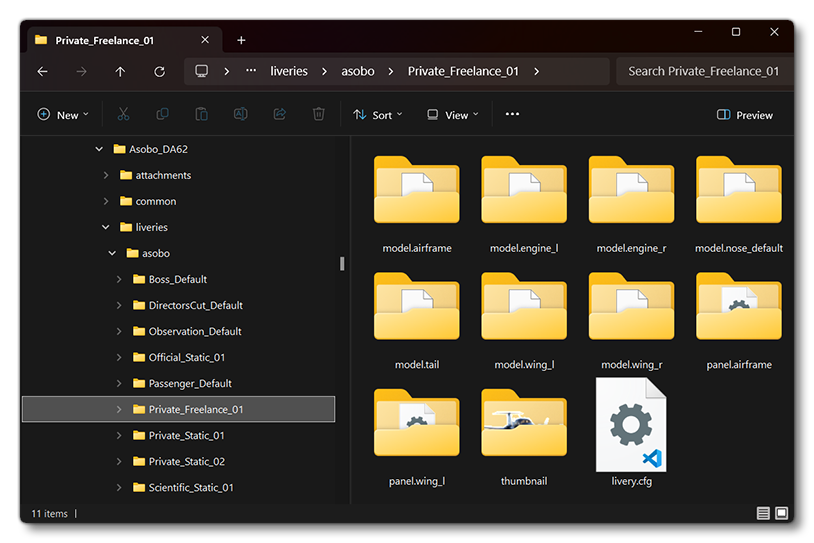Collapse the liveries tree node
814x543 pixels.
pos(106,227)
